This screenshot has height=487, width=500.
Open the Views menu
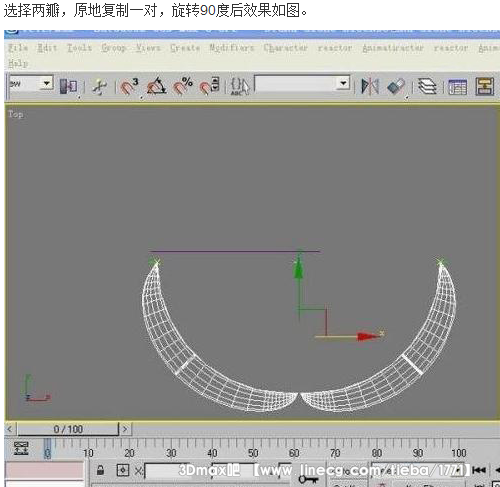click(148, 48)
